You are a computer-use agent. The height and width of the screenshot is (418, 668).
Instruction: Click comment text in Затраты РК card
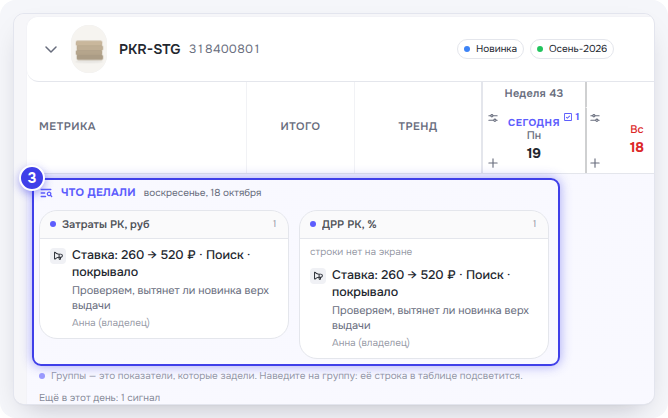click(170, 298)
